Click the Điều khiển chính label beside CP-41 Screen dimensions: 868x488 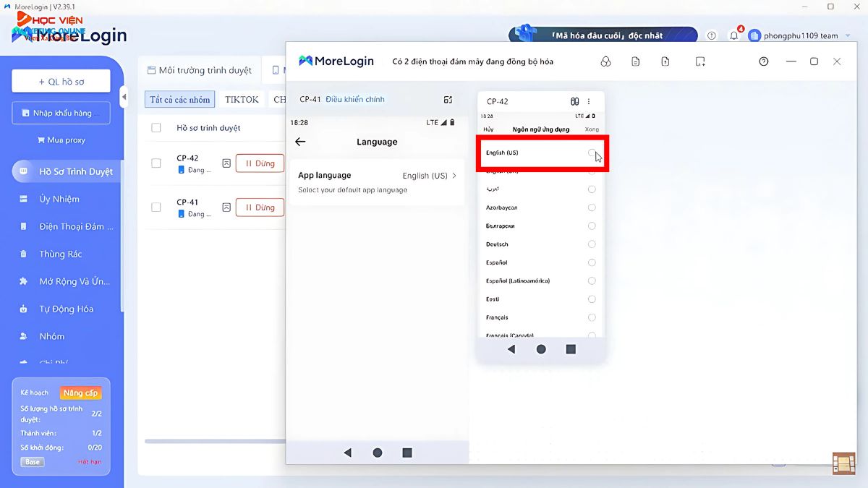[x=355, y=99]
